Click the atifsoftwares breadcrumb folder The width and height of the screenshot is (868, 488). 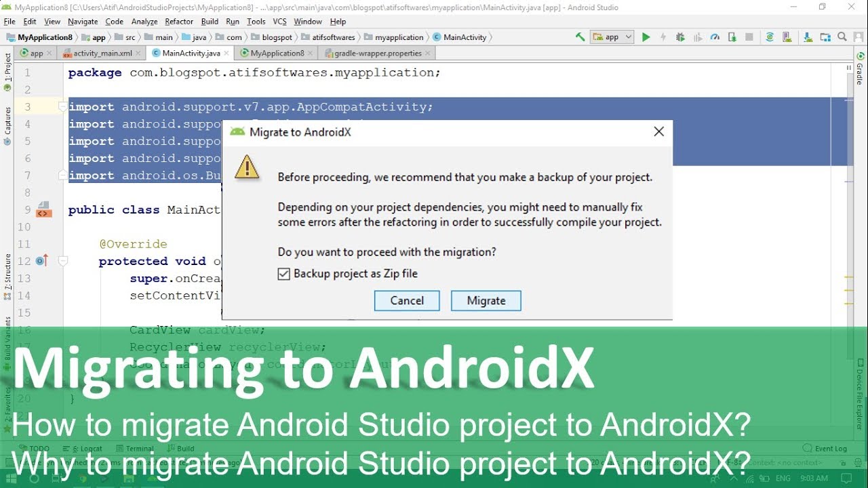[328, 37]
